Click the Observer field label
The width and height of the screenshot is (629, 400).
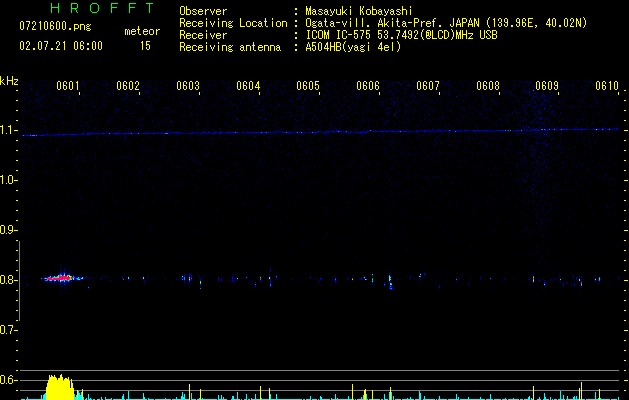pyautogui.click(x=203, y=11)
